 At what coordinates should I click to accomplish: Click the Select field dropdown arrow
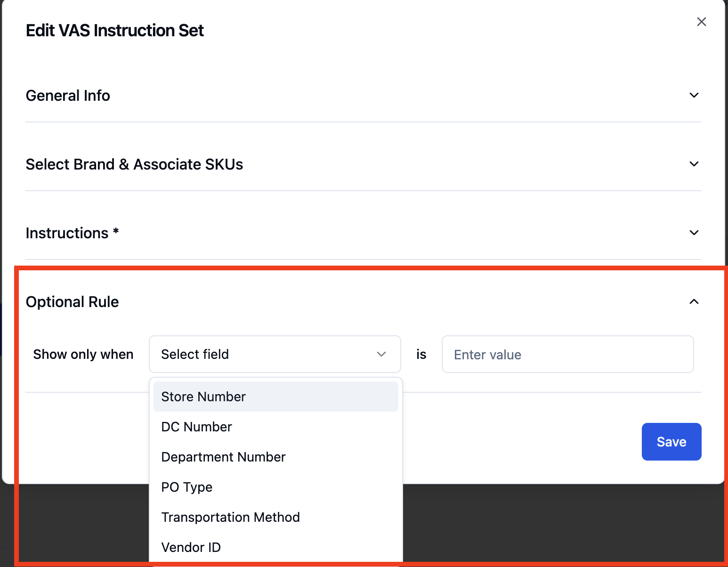click(381, 354)
